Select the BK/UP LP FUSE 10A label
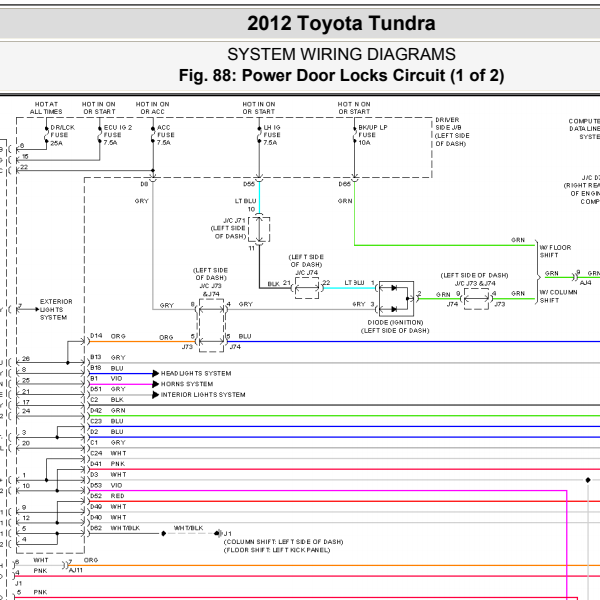 coord(372,135)
